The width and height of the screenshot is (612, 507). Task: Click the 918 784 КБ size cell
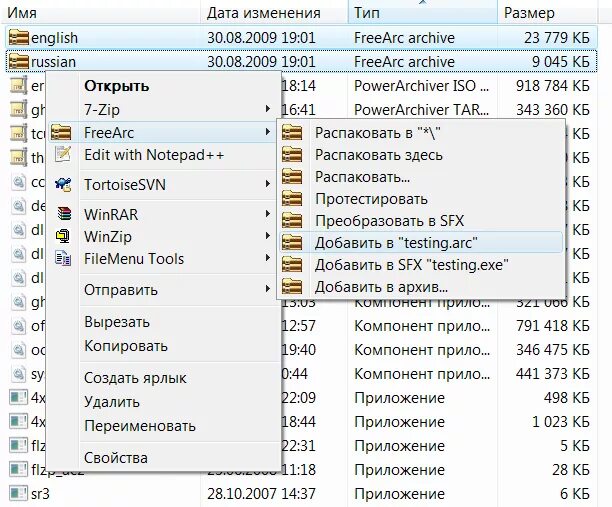click(552, 86)
